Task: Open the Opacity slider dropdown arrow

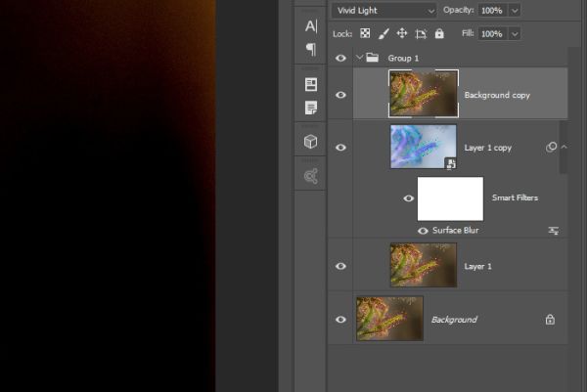Action: tap(515, 11)
